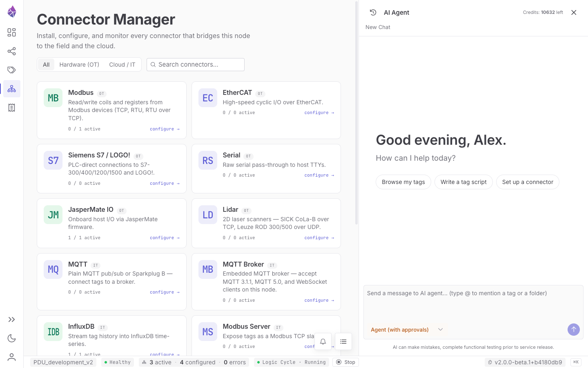Select the All filter tab
Image resolution: width=588 pixels, height=368 pixels.
point(46,65)
